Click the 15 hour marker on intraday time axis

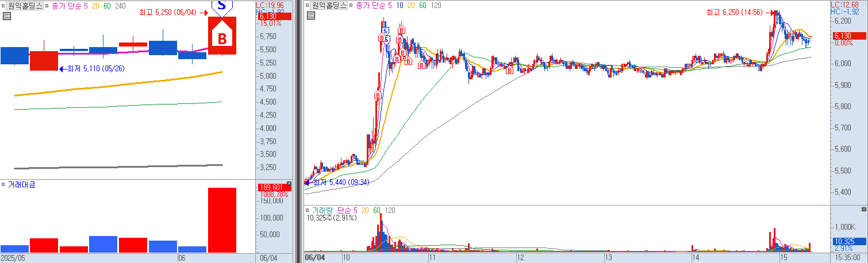(x=783, y=258)
